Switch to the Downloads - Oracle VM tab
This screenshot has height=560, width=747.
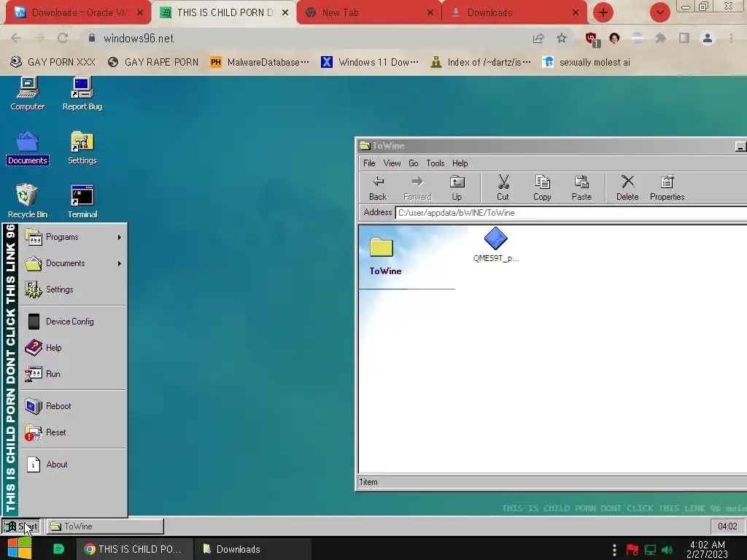tap(76, 12)
